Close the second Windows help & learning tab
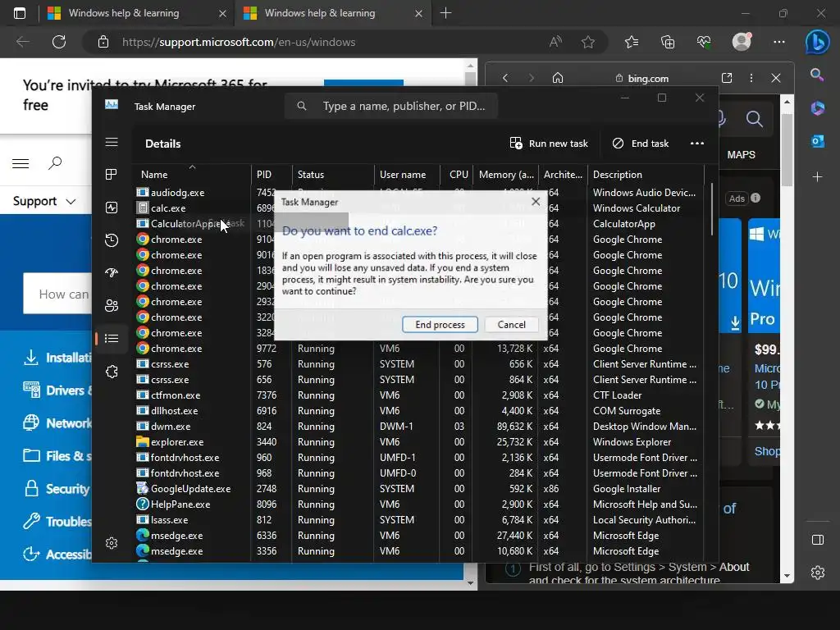Image resolution: width=840 pixels, height=630 pixels. [419, 13]
